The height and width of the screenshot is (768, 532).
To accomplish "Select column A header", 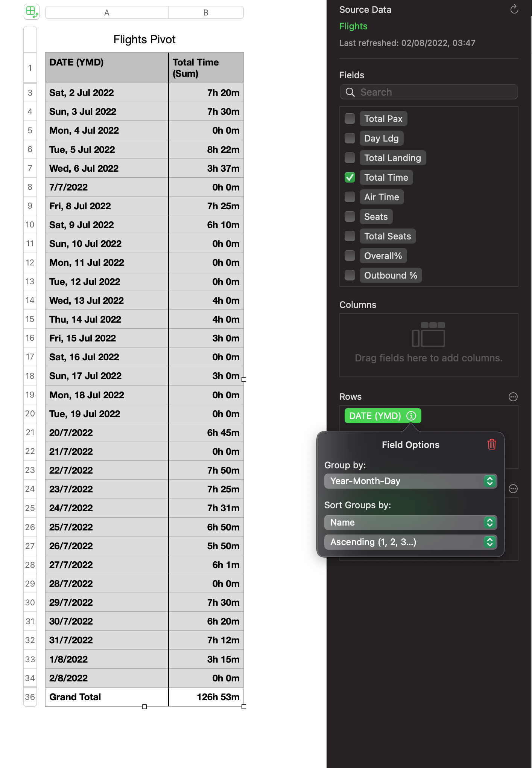I will coord(107,13).
